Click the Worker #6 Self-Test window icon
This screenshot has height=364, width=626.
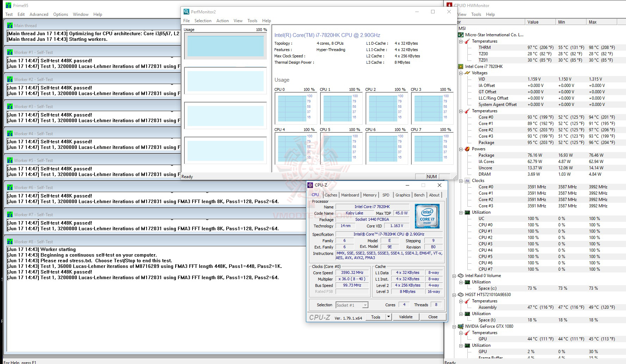click(x=10, y=187)
